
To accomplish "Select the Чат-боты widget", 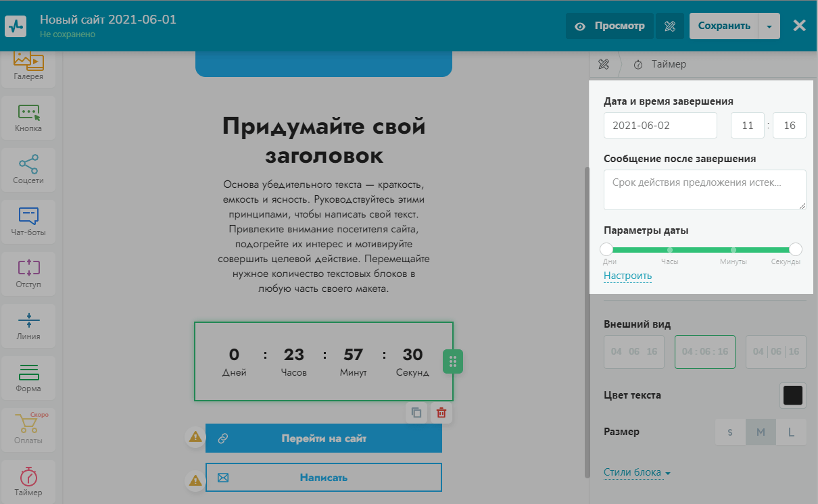I will [28, 222].
